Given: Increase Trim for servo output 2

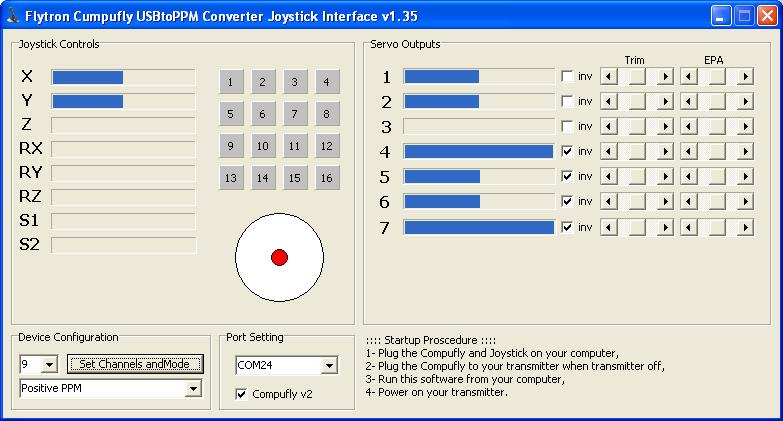Looking at the screenshot, I should coord(665,101).
